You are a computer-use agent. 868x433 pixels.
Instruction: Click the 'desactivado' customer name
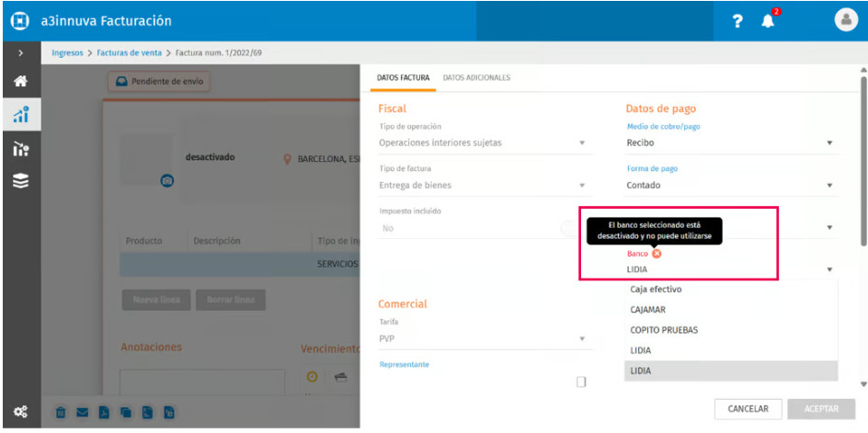210,157
